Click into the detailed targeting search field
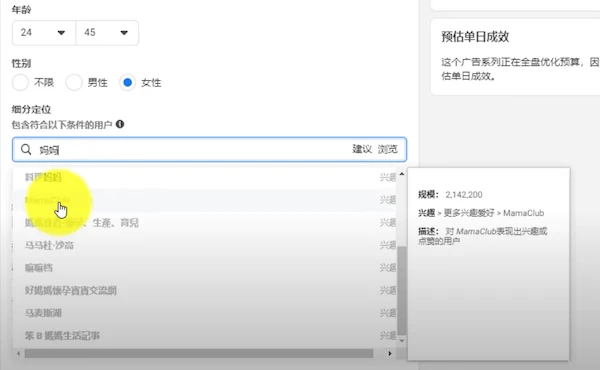 coord(209,150)
